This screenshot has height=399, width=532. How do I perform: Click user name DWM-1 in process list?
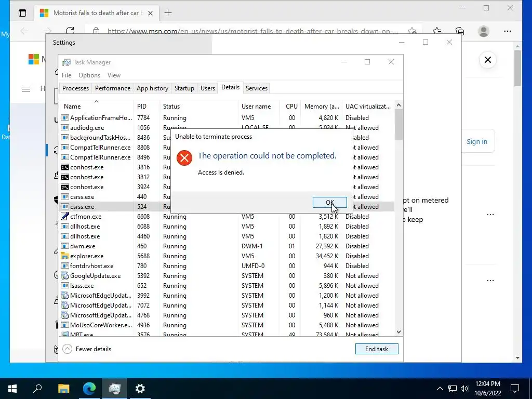click(x=252, y=246)
